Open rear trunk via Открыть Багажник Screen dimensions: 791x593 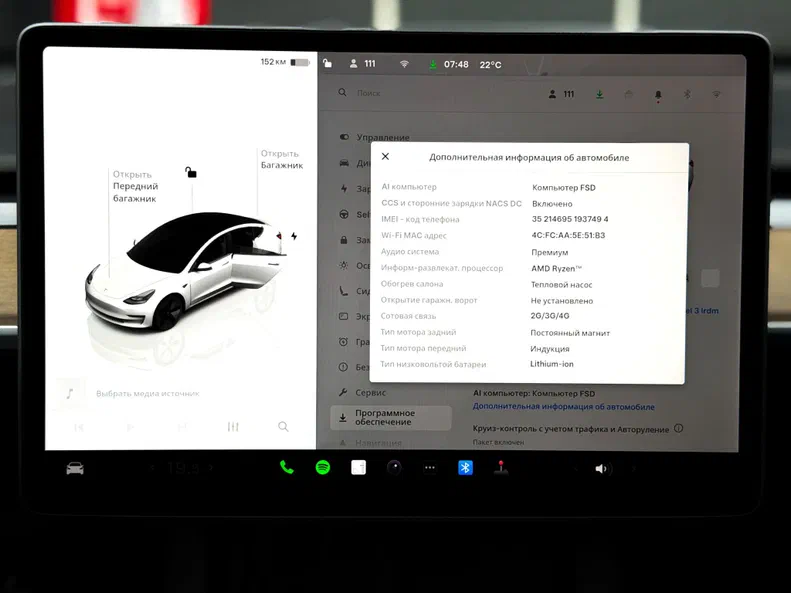point(281,159)
